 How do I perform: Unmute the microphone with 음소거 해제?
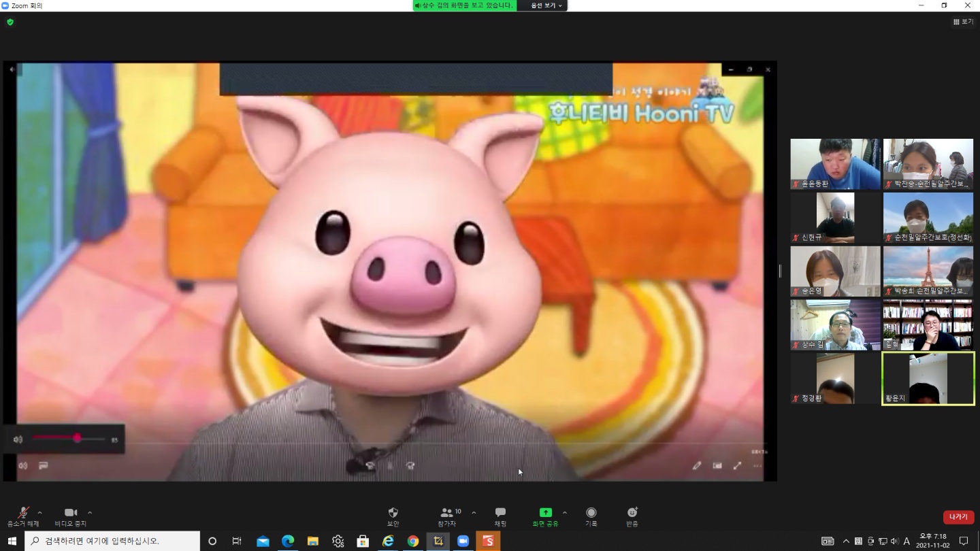pos(22,516)
